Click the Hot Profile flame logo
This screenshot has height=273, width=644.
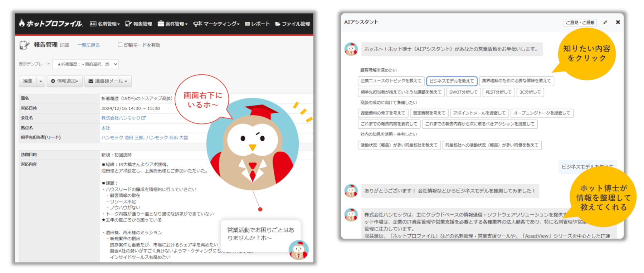click(x=22, y=23)
